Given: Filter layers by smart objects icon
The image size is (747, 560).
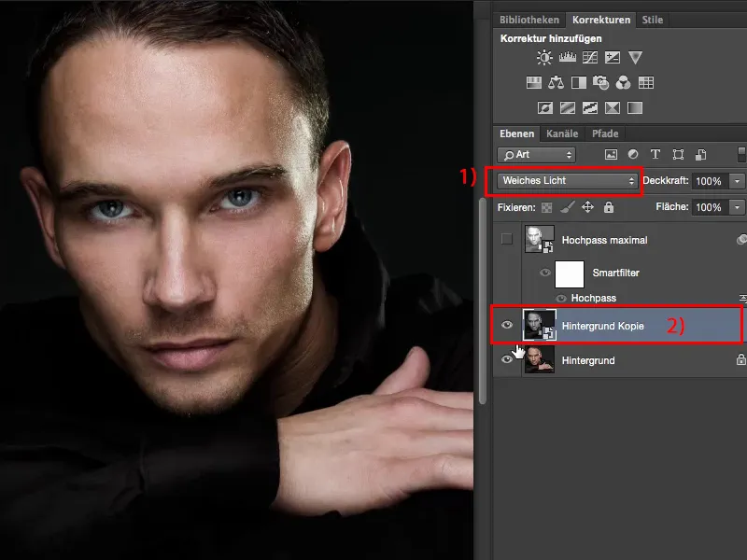Looking at the screenshot, I should [x=701, y=154].
